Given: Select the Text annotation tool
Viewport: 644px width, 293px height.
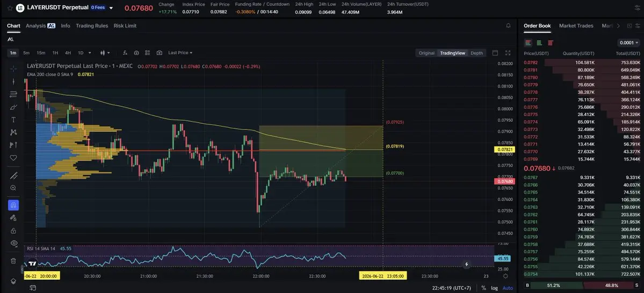Looking at the screenshot, I should (13, 120).
